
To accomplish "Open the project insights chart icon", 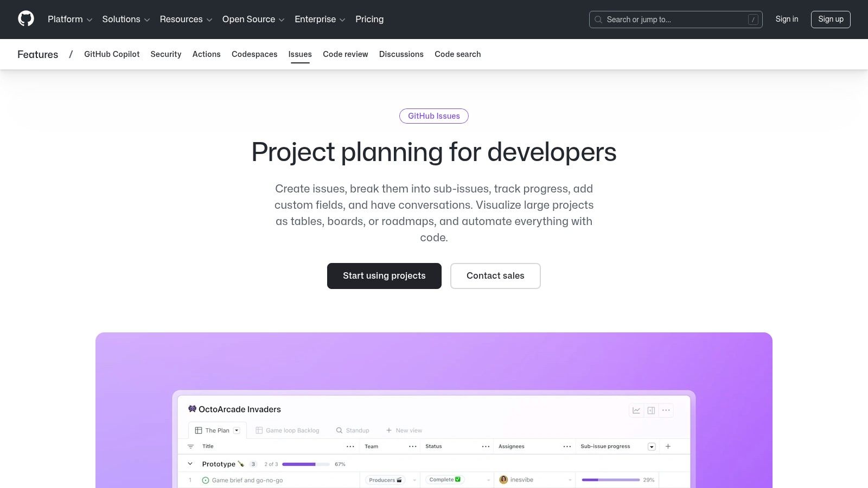I will click(x=636, y=410).
